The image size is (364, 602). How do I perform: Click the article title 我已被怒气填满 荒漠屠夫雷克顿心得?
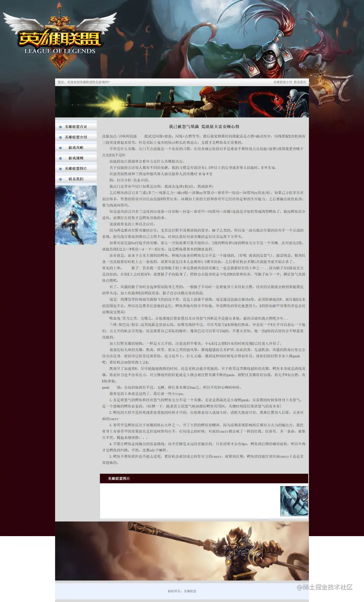pyautogui.click(x=204, y=127)
